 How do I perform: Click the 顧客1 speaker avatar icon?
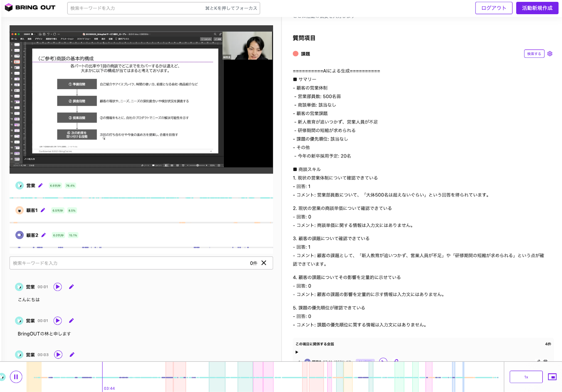coord(19,210)
